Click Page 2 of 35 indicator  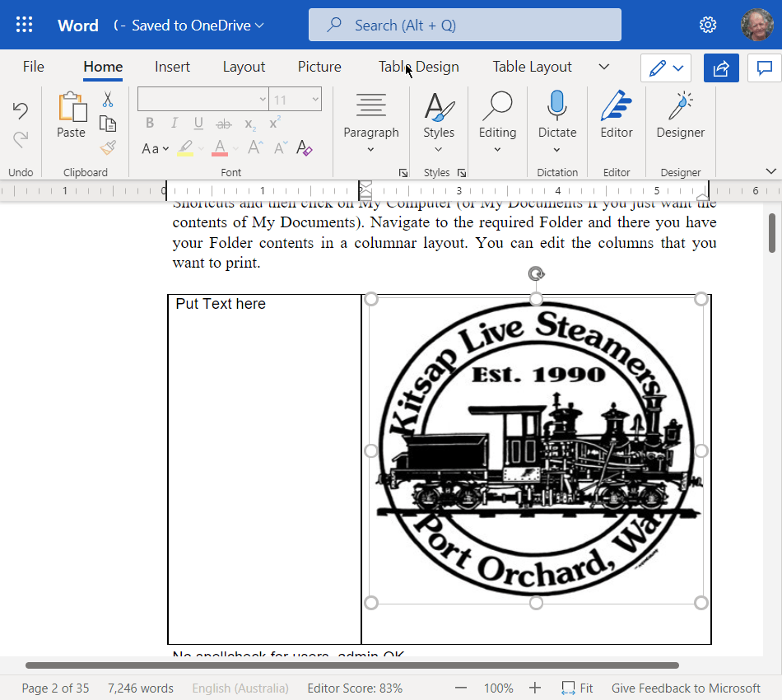click(x=55, y=688)
